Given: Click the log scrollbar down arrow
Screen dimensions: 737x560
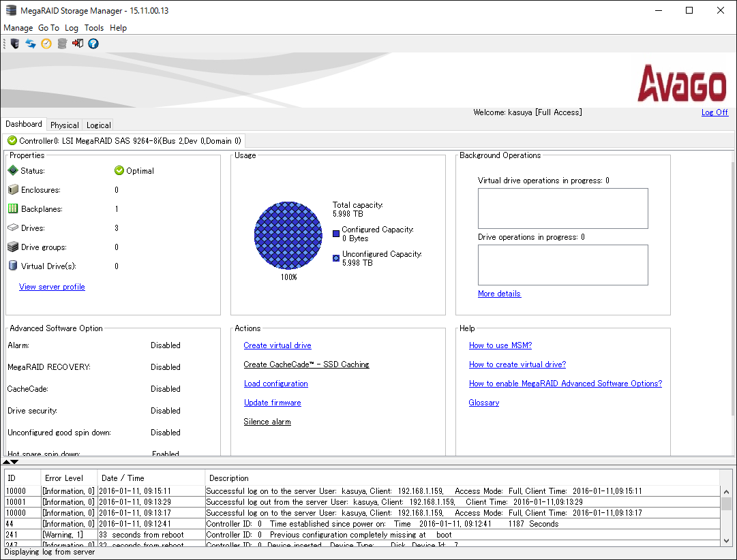Looking at the screenshot, I should pos(726,541).
